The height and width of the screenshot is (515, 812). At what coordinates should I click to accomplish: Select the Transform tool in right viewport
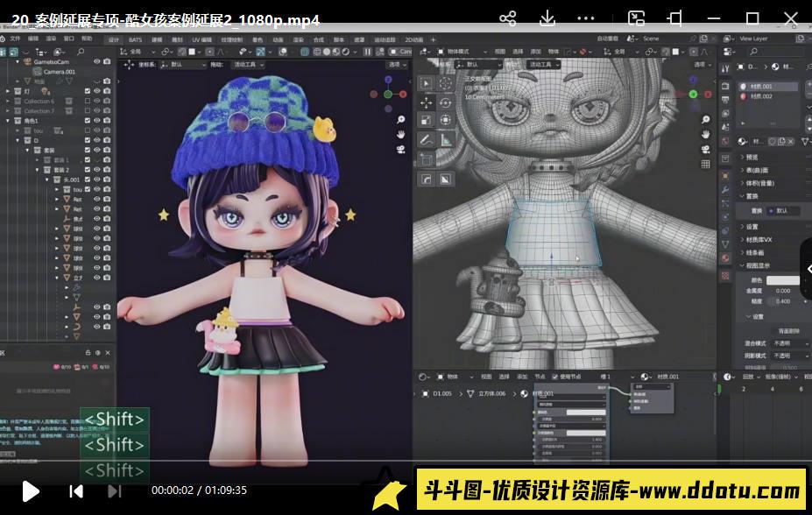[x=445, y=121]
